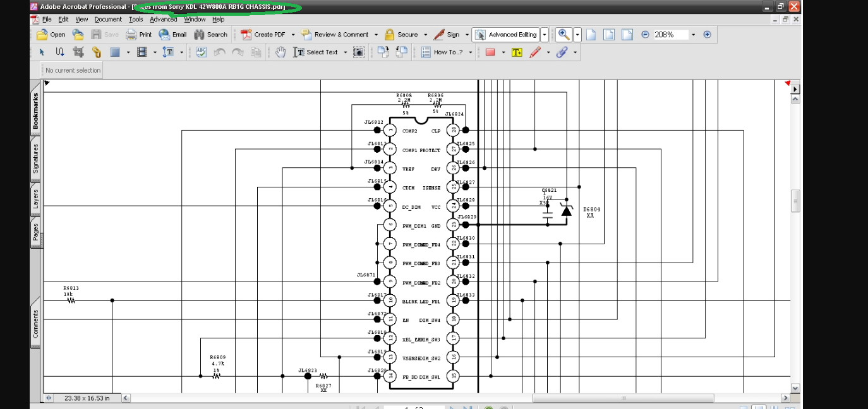Click the Fit Page icon
Screen dimensions: 868x409
click(609, 35)
